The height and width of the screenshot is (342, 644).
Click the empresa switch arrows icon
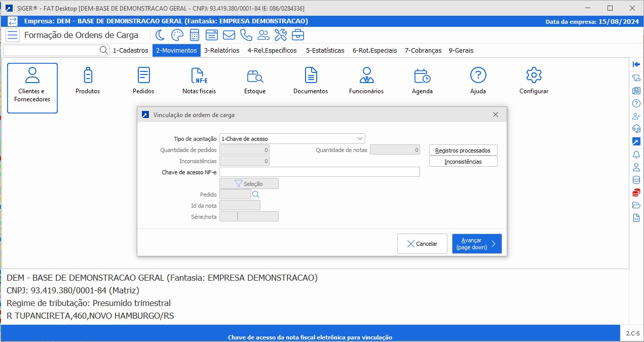coord(13,21)
